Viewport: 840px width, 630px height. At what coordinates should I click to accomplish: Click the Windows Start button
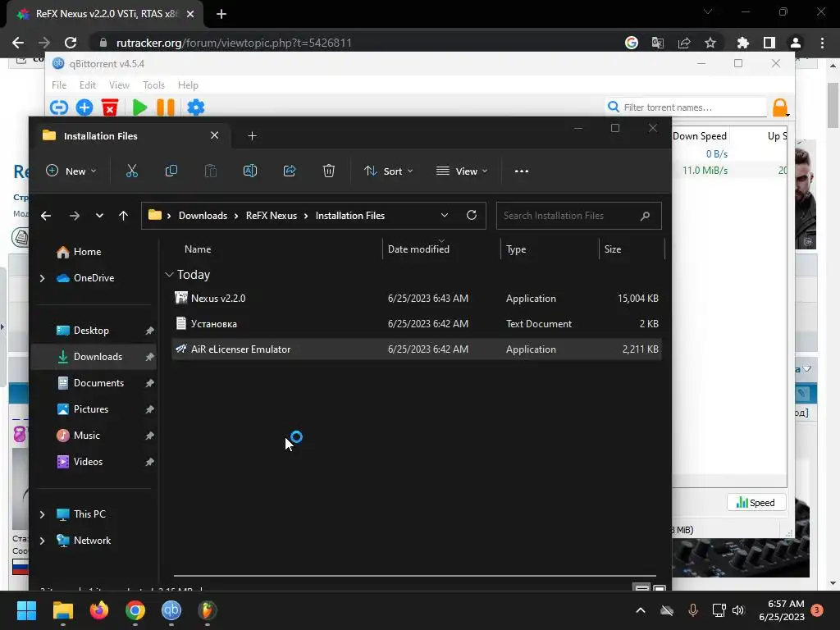[27, 610]
